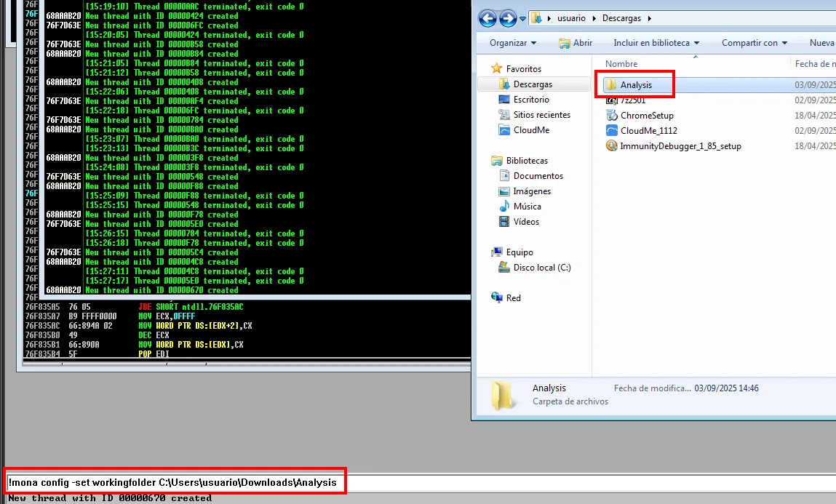The image size is (836, 504).
Task: Select the Documentos library icon
Action: (503, 176)
